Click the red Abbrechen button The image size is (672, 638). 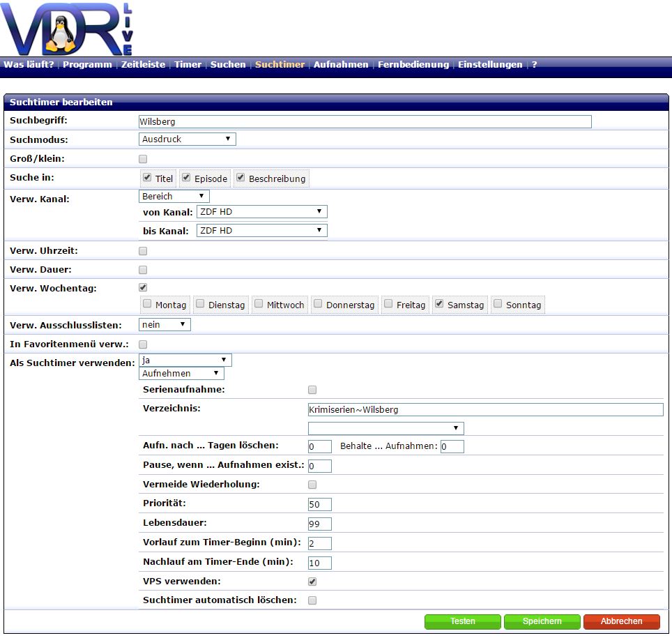click(622, 621)
